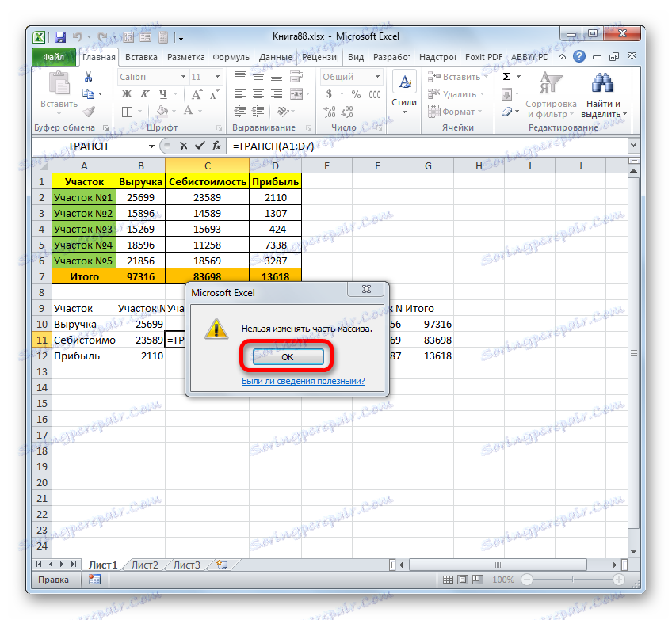
Task: Click the Copy icon in clipboard group
Action: pyautogui.click(x=88, y=93)
